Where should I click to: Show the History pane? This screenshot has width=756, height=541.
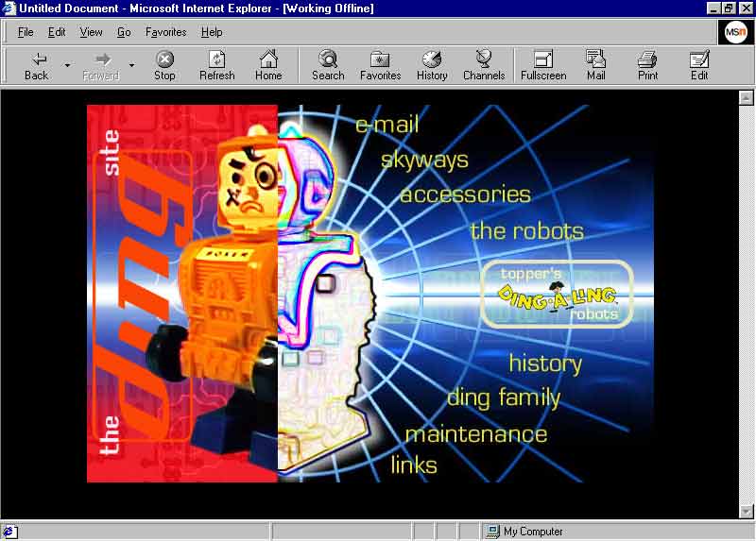[x=432, y=66]
